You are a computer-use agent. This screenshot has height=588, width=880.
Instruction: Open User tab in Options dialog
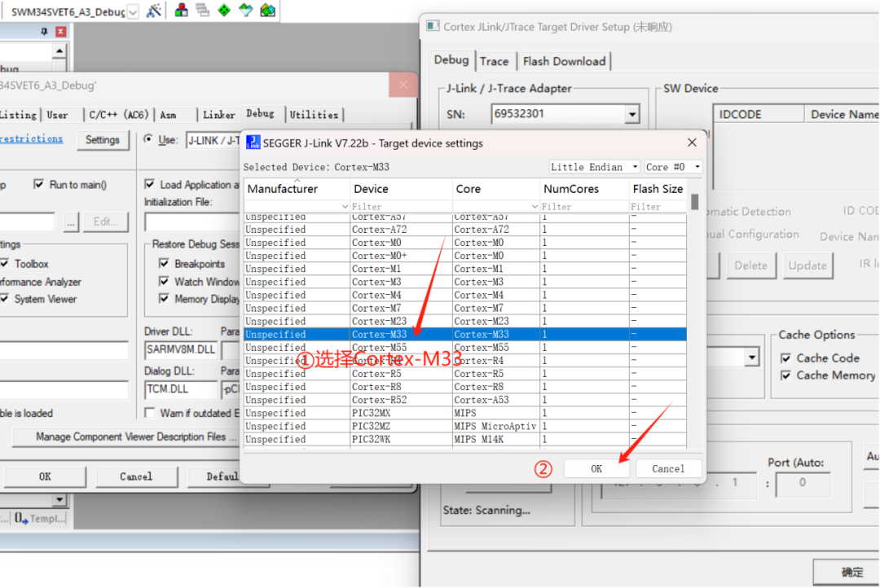click(57, 115)
